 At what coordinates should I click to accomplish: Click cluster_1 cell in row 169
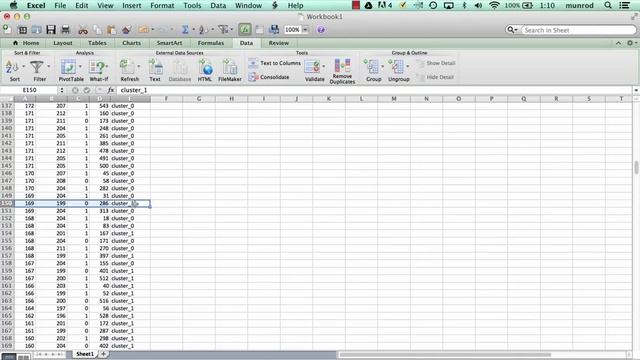(x=130, y=346)
